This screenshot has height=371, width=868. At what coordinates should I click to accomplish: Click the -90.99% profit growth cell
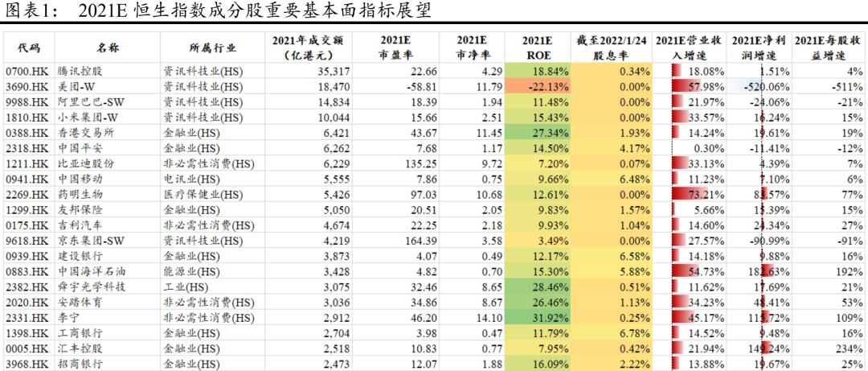coord(760,242)
